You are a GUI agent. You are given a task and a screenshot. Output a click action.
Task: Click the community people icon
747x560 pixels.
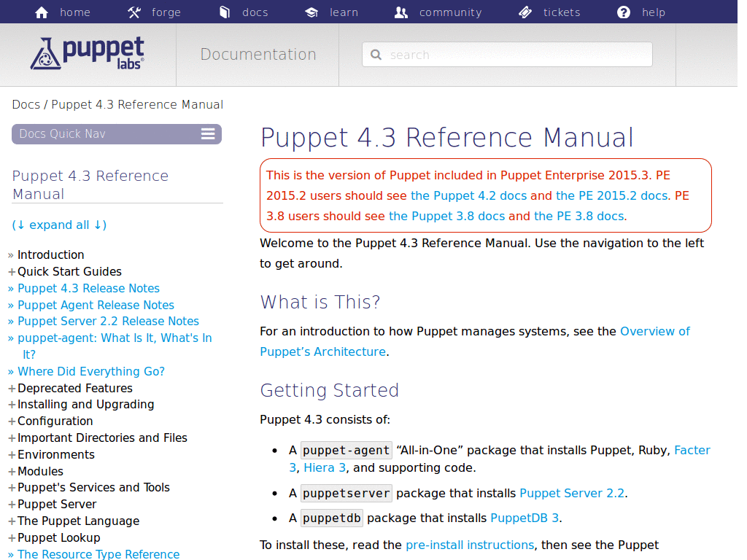[x=401, y=12]
